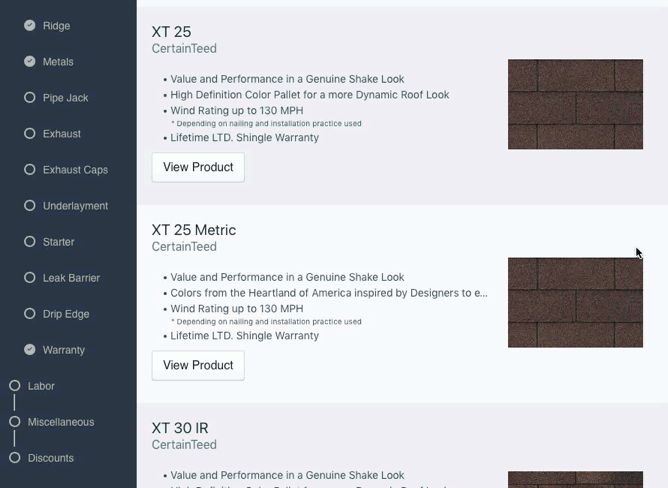Click the Exhaust Caps step circle
668x488 pixels.
(x=29, y=170)
